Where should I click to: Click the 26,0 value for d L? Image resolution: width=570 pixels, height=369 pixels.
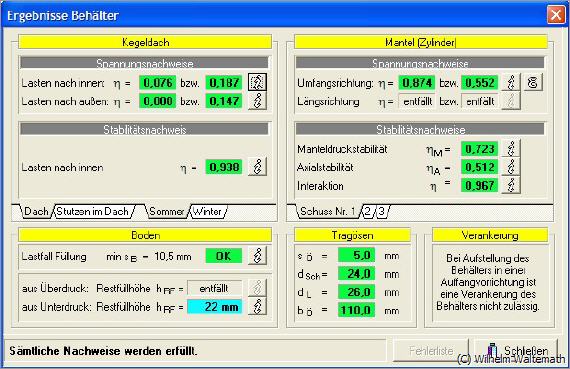point(356,292)
